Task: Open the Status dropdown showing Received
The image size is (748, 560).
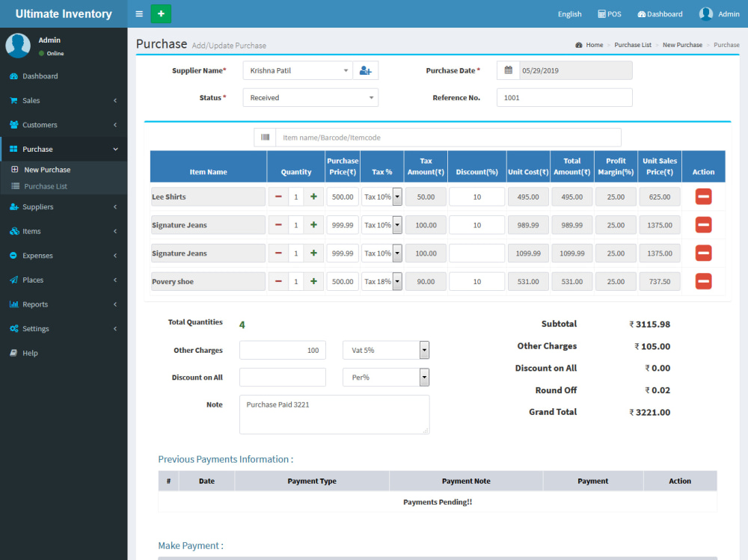Action: tap(310, 97)
